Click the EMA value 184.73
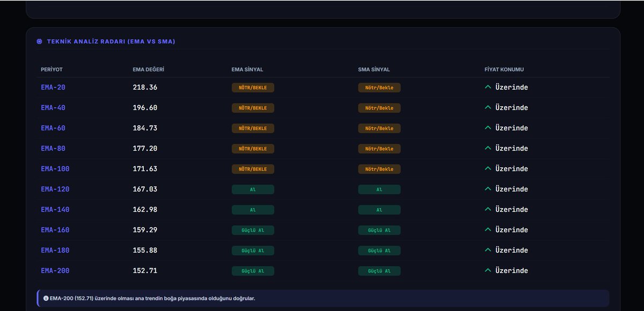The image size is (644, 311). coord(145,128)
